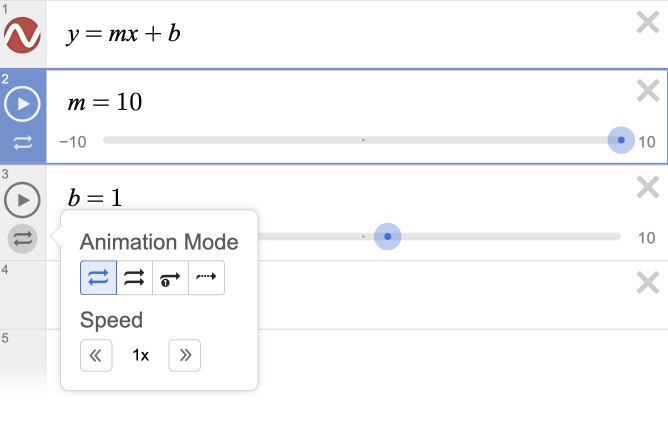Viewport: 668px width, 445px height.
Task: Edit the m slider's upper limit 10
Action: (647, 142)
